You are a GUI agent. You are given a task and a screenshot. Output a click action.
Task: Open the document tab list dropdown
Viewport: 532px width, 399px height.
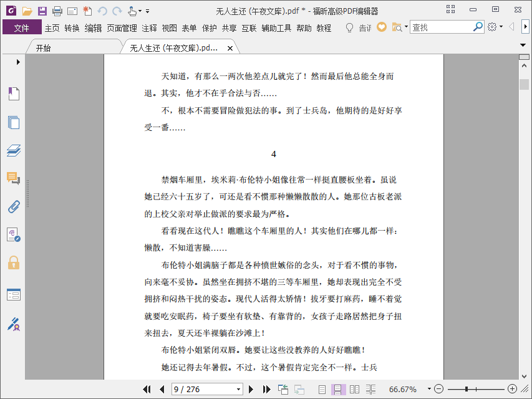pos(523,45)
